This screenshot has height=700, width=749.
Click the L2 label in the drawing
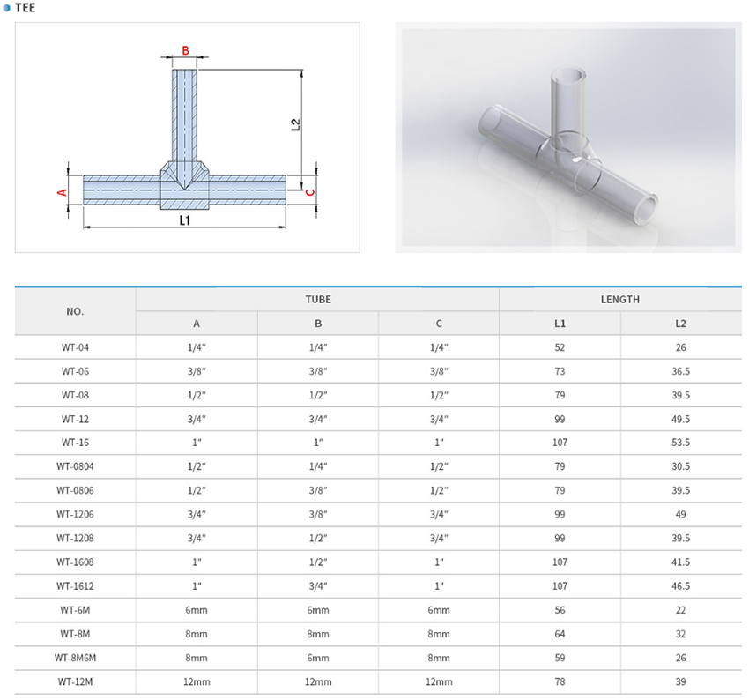pos(296,124)
